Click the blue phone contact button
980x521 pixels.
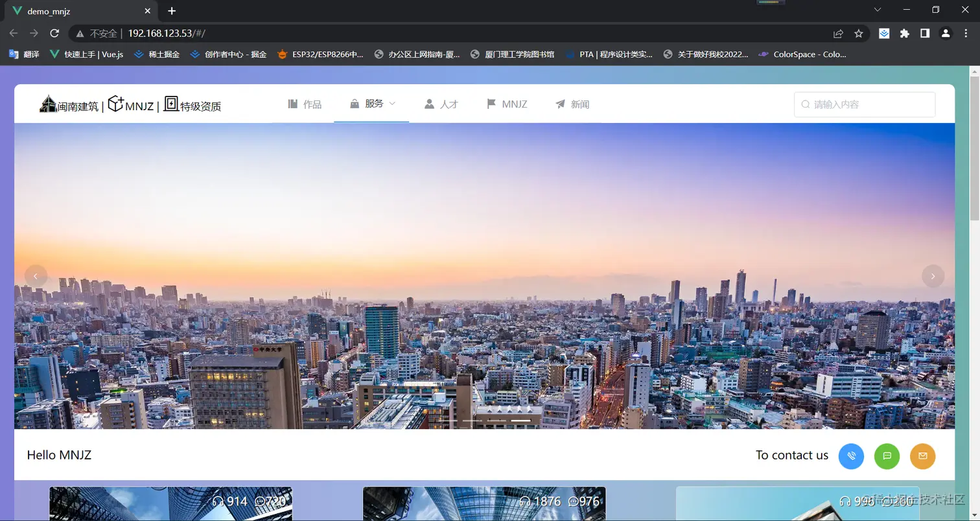tap(851, 456)
